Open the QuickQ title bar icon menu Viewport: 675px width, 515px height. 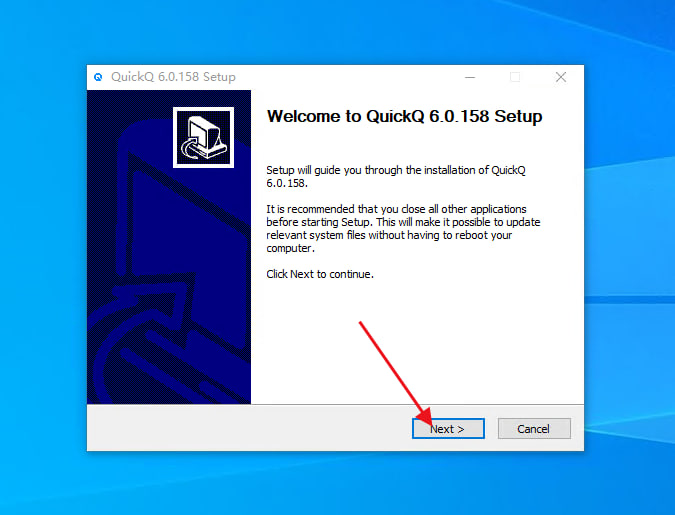point(98,77)
